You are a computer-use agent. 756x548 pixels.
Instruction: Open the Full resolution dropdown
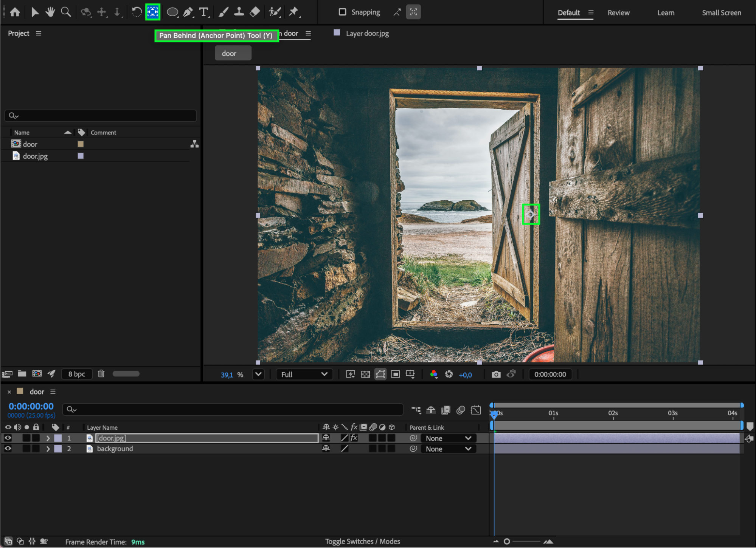tap(304, 374)
